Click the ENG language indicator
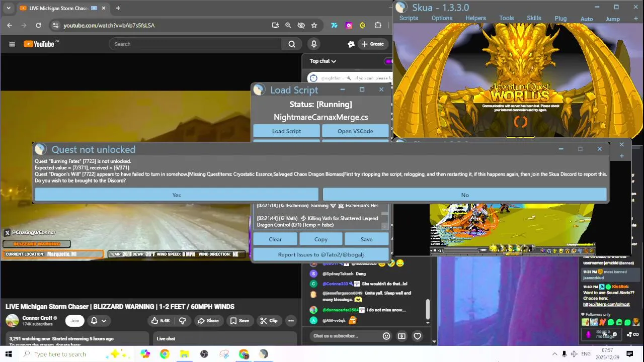 586,354
